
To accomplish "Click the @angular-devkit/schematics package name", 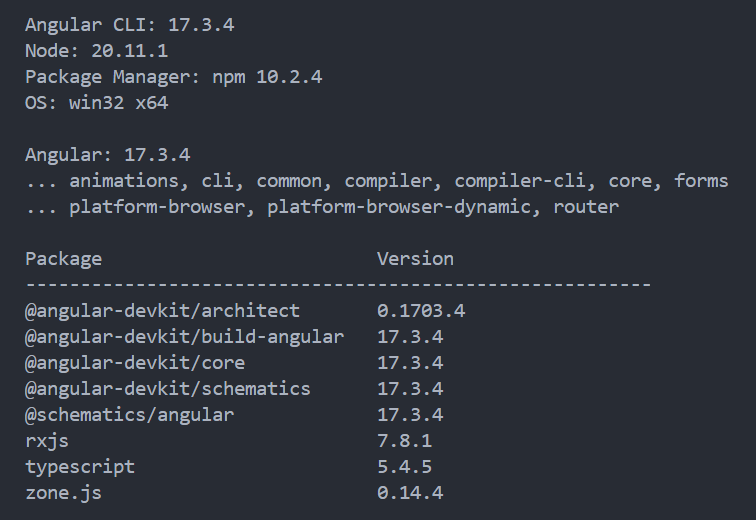I will pos(168,389).
